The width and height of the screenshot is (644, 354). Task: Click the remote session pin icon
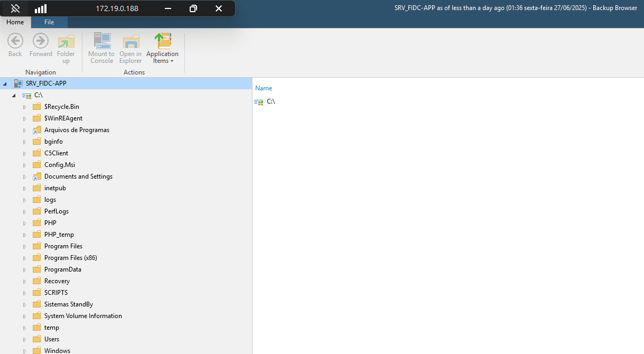pos(15,8)
